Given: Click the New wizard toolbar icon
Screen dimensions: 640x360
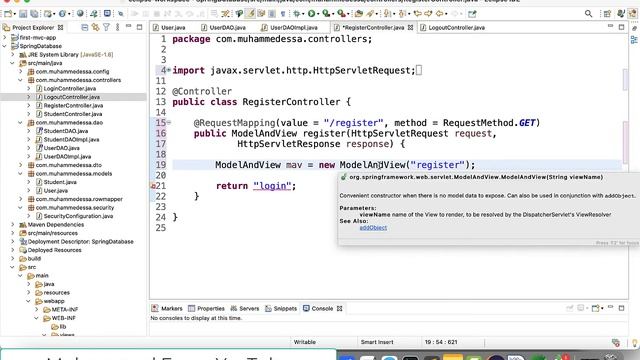Looking at the screenshot, I should 8,14.
